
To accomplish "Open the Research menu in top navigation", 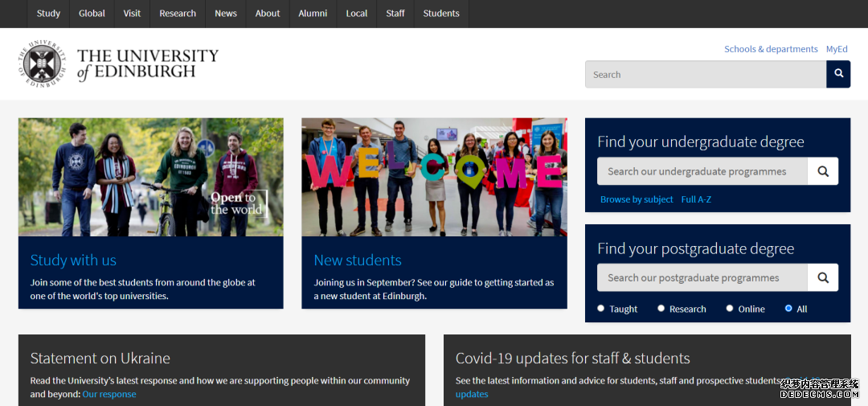I will pyautogui.click(x=178, y=14).
